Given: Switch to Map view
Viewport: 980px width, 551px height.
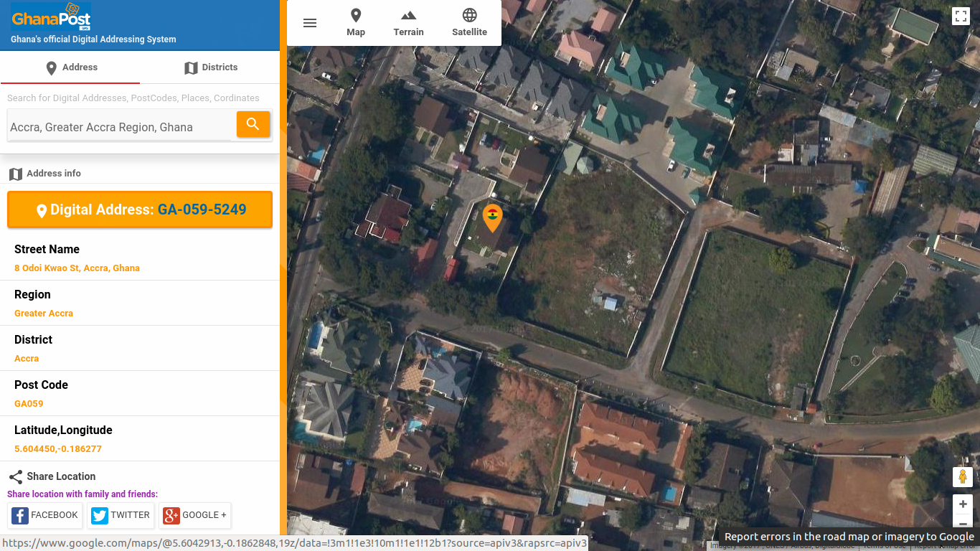Looking at the screenshot, I should [x=356, y=23].
